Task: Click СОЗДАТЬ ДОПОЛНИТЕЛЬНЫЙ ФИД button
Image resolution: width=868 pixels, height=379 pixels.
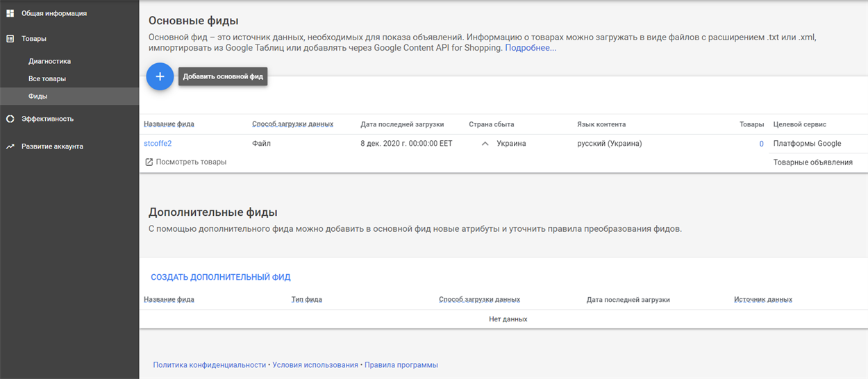Action: (x=221, y=277)
